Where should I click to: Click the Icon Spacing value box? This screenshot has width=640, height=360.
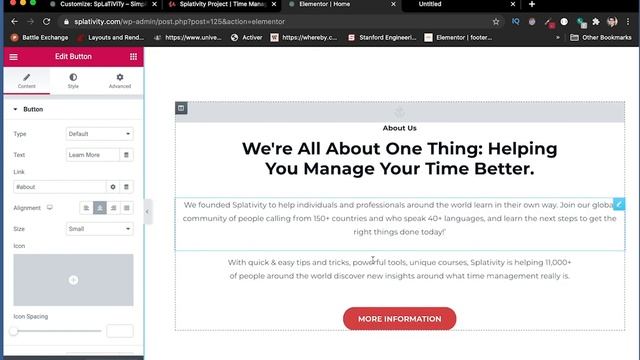[120, 331]
